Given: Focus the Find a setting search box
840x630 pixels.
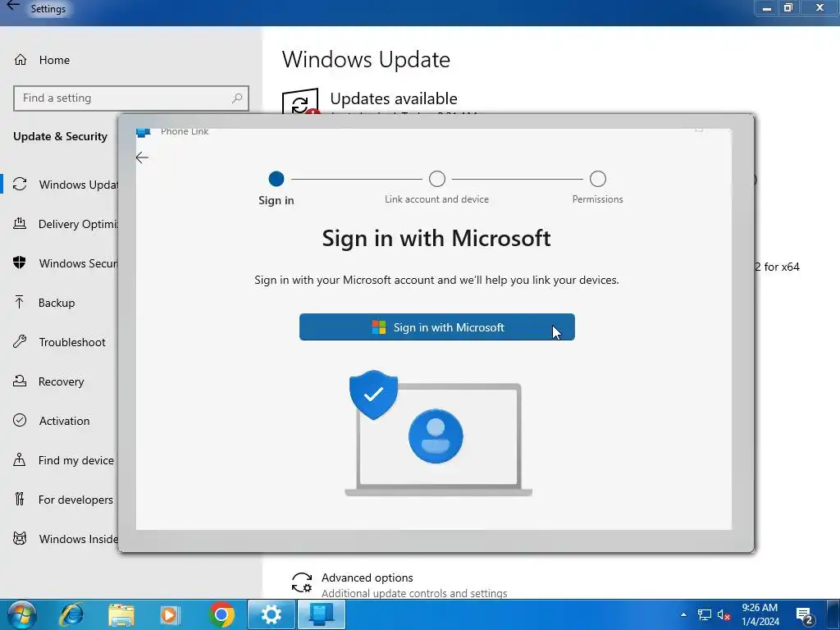Looking at the screenshot, I should tap(131, 98).
